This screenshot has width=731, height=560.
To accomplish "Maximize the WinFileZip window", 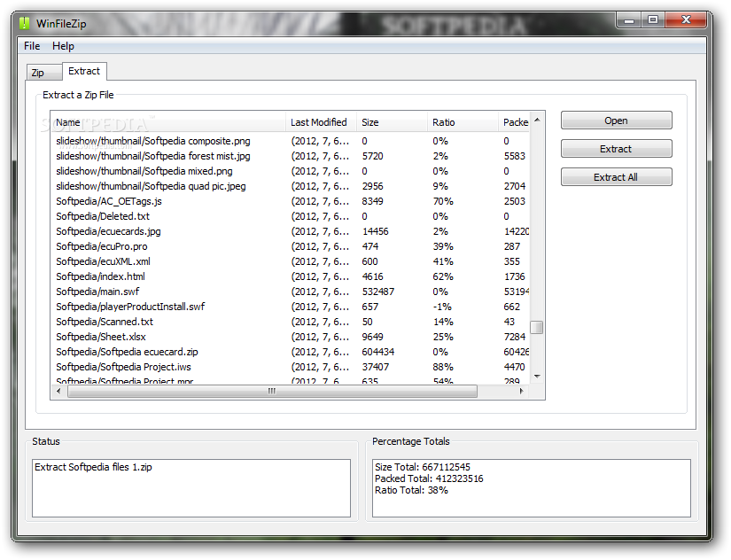I will (653, 20).
